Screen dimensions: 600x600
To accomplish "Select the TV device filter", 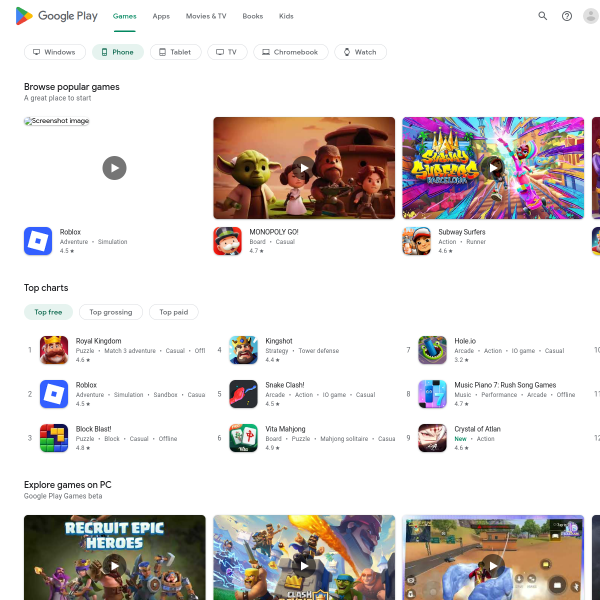I will [227, 52].
